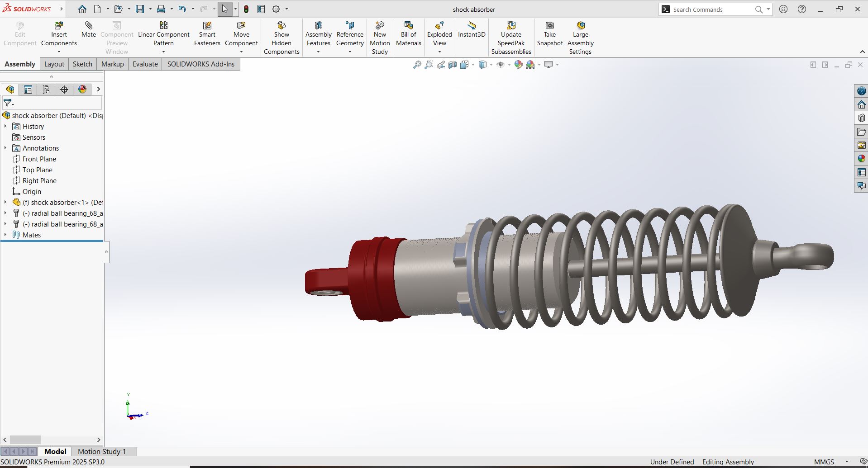Select the Mate tool
The height and width of the screenshot is (468, 868).
(x=89, y=30)
